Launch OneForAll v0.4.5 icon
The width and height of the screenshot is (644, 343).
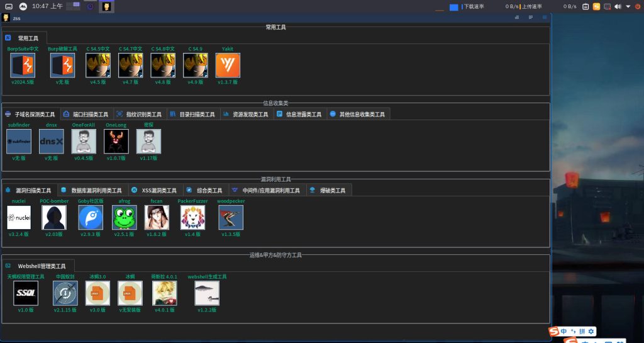coord(84,142)
